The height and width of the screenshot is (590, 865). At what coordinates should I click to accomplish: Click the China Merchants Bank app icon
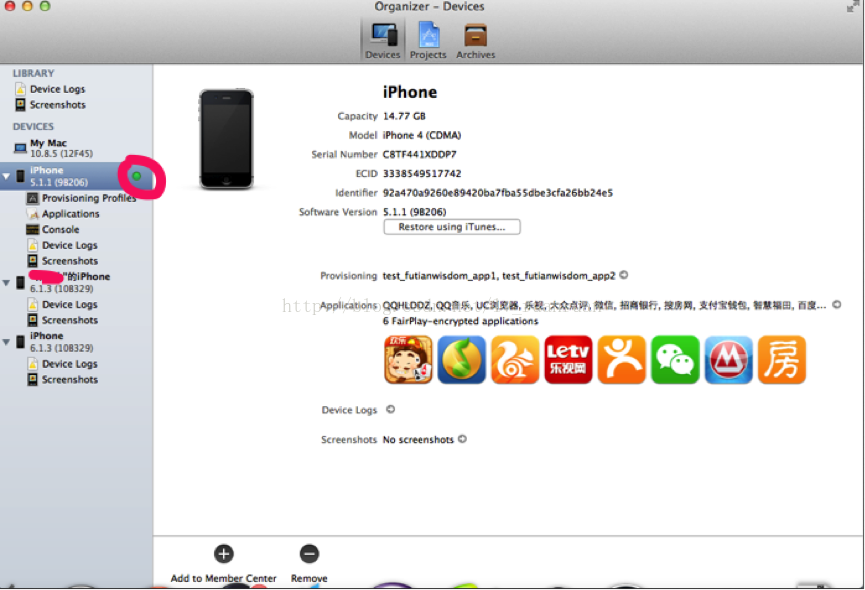(729, 360)
